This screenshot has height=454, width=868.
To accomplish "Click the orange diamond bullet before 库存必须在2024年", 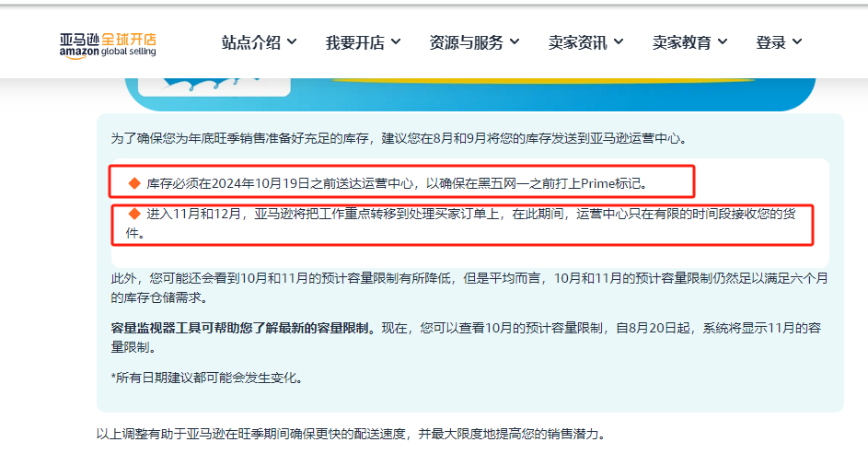I will point(134,183).
